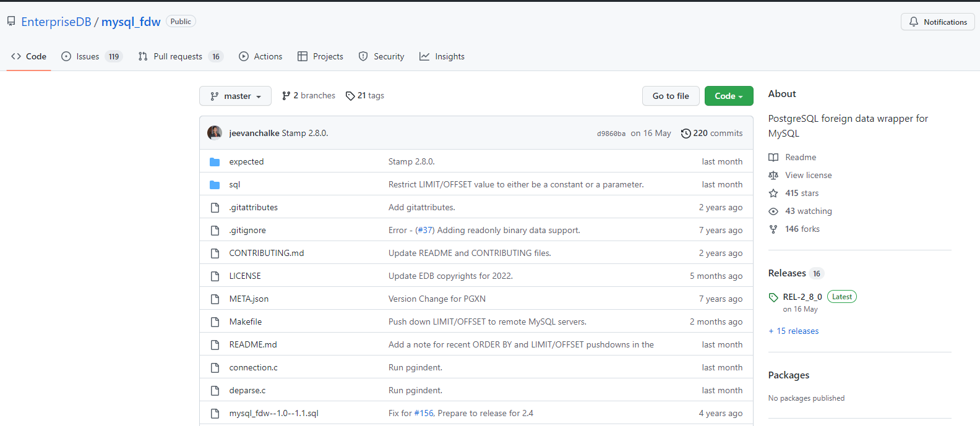
Task: Open the .gitignore file
Action: [x=247, y=231]
